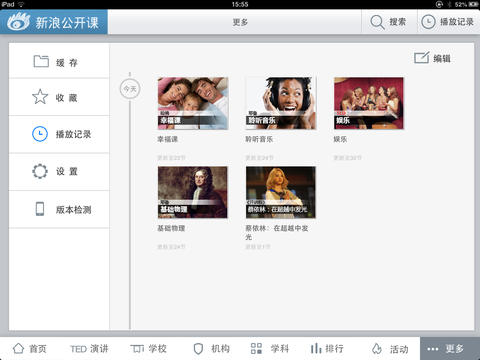Click the 学校 banner icon
The image size is (480, 360).
137,348
